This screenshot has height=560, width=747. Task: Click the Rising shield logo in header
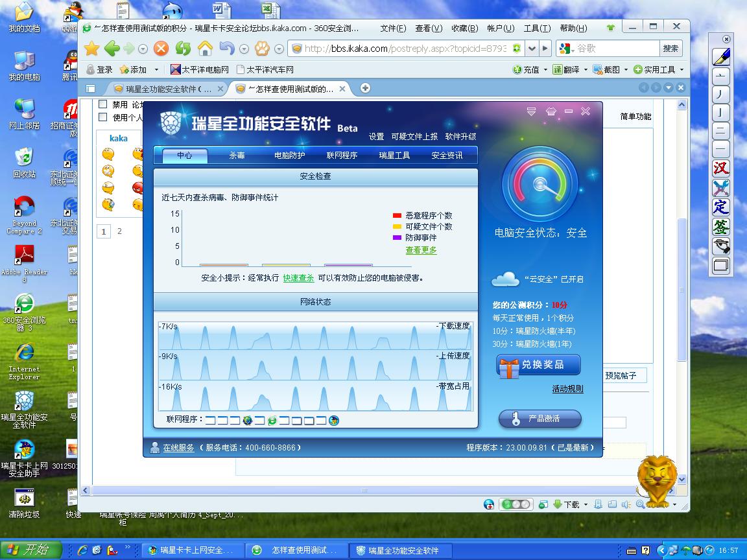coord(170,123)
